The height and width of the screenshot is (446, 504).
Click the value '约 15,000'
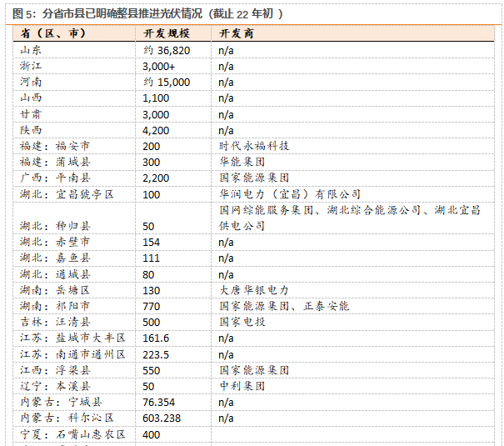[x=167, y=83]
